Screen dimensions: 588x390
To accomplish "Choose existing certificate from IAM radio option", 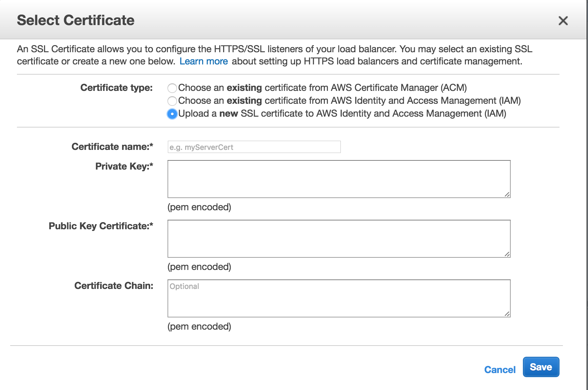I will [x=172, y=101].
